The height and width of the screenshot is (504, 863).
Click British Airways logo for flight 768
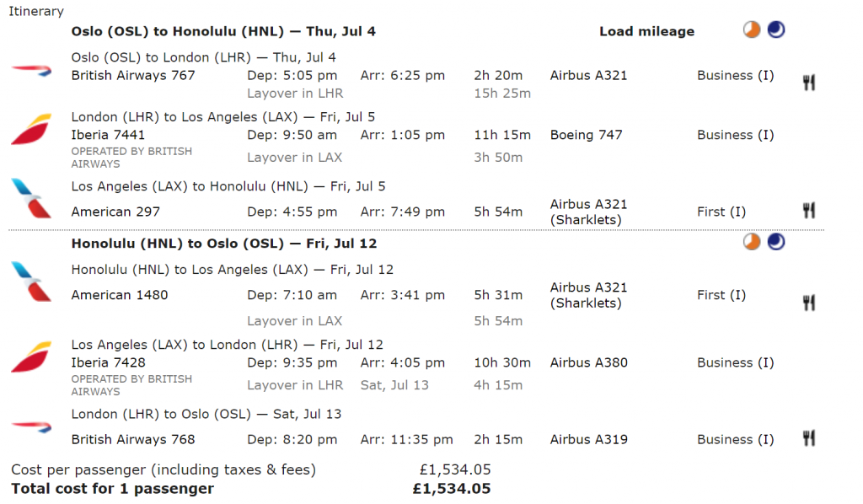[31, 426]
